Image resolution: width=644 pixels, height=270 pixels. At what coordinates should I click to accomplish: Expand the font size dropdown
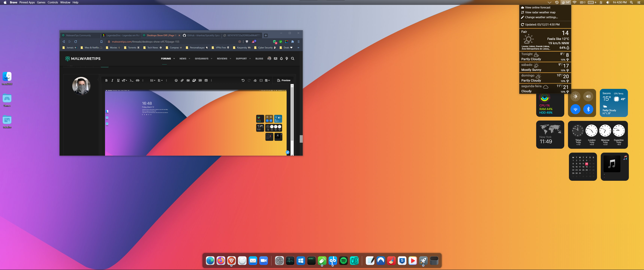pyautogui.click(x=124, y=80)
